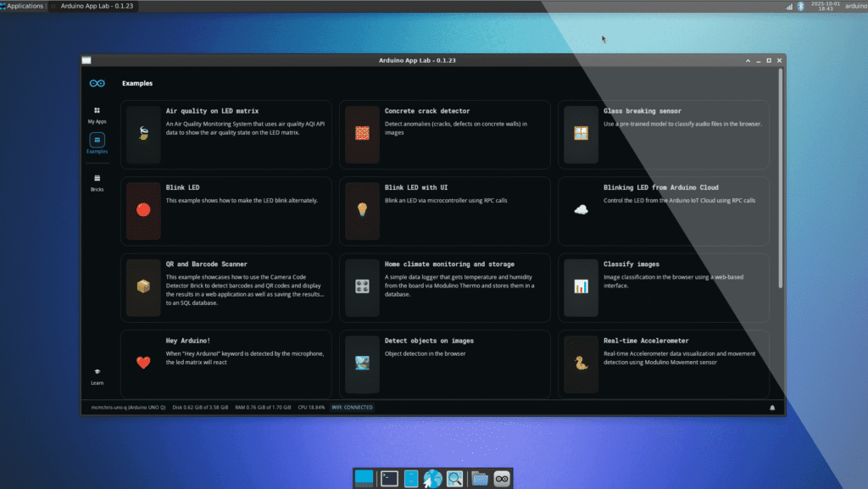This screenshot has height=489, width=868.
Task: Click the Arduino infinity logo in sidebar
Action: tap(97, 83)
